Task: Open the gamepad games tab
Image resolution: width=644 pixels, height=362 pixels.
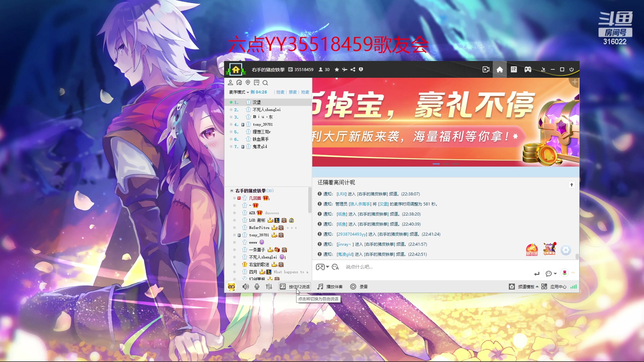Action: tap(528, 69)
